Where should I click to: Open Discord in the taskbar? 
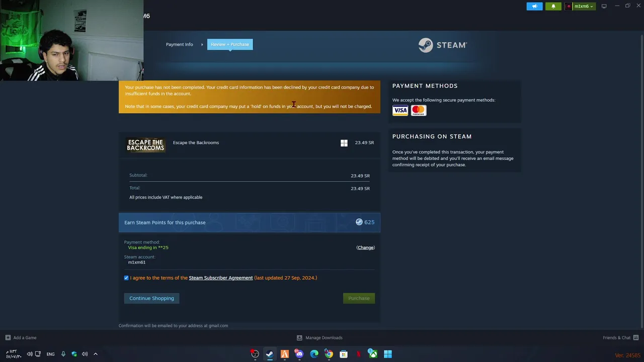tap(299, 354)
